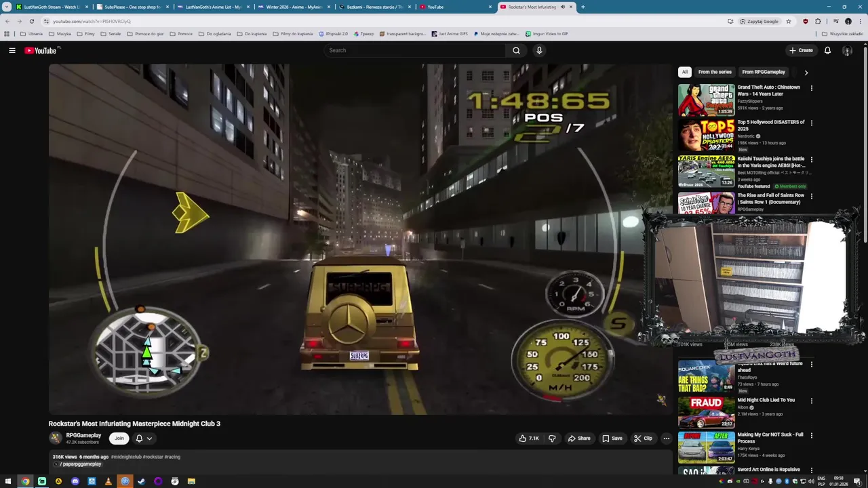Open a new browser tab
This screenshot has height=488, width=868.
583,7
